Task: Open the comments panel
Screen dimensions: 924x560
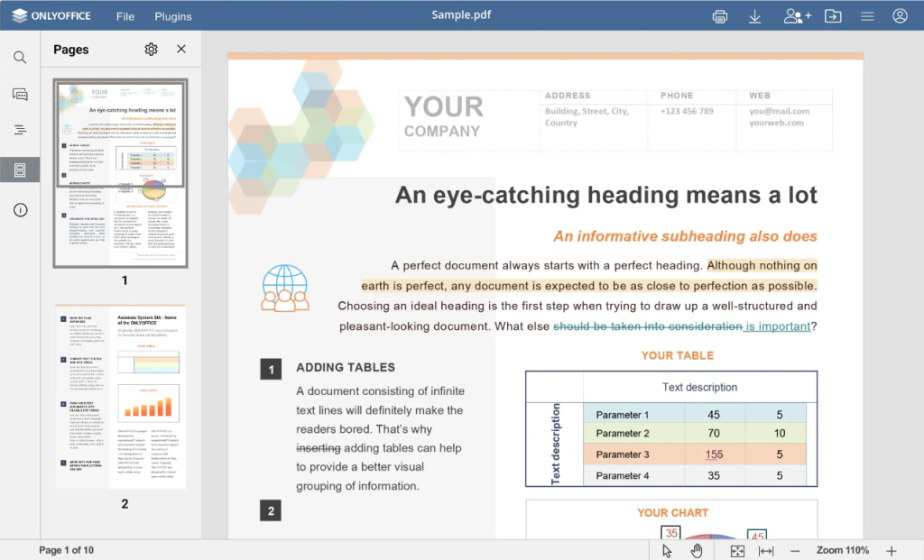Action: (x=20, y=94)
